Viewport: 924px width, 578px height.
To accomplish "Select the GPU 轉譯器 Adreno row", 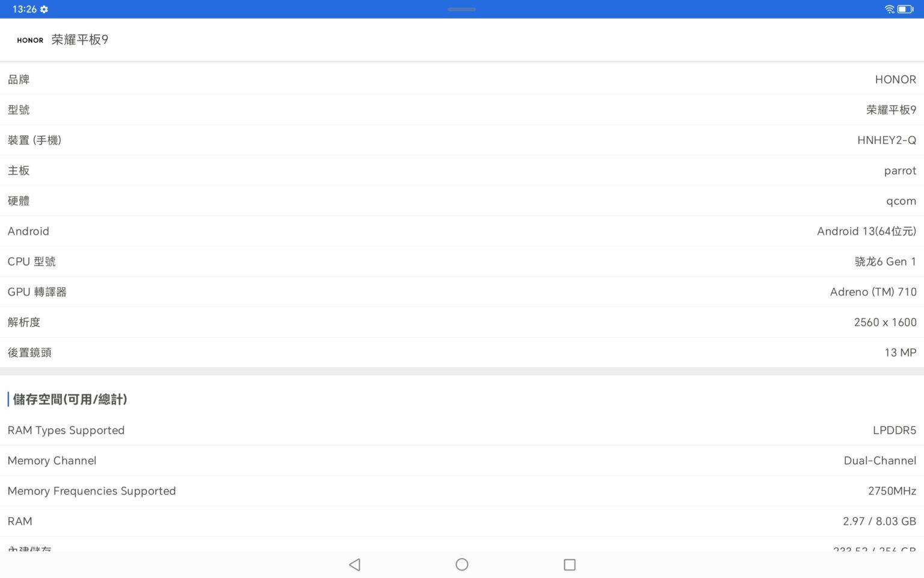I will (x=462, y=292).
